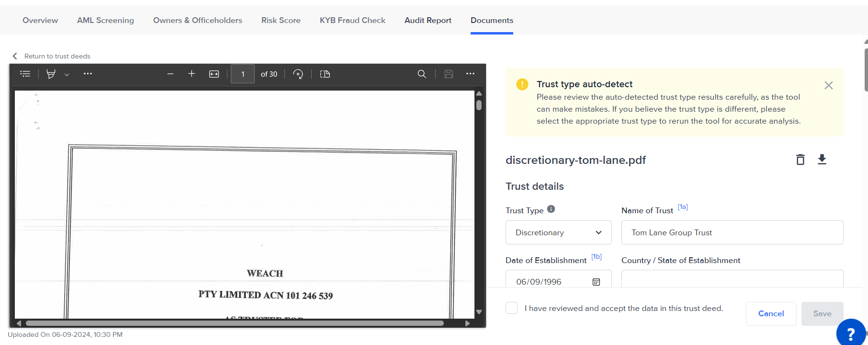Viewport: 868px width, 345px height.
Task: Click the PDF zoom out minus icon
Action: coord(170,74)
